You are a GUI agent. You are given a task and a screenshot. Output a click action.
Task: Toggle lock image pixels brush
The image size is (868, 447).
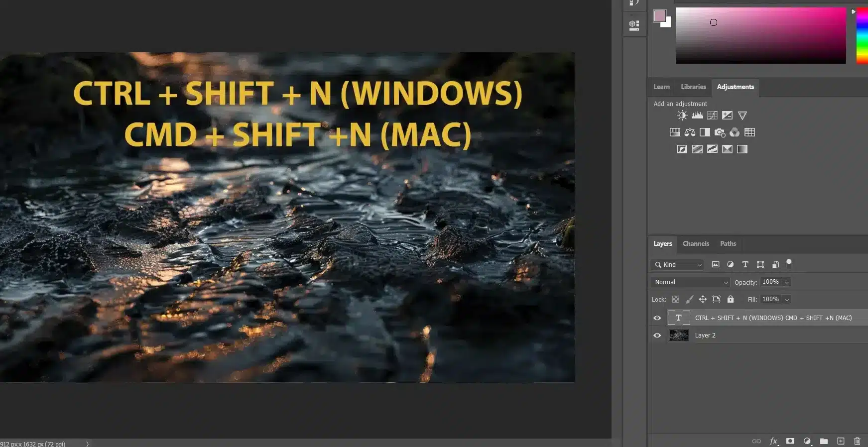689,299
